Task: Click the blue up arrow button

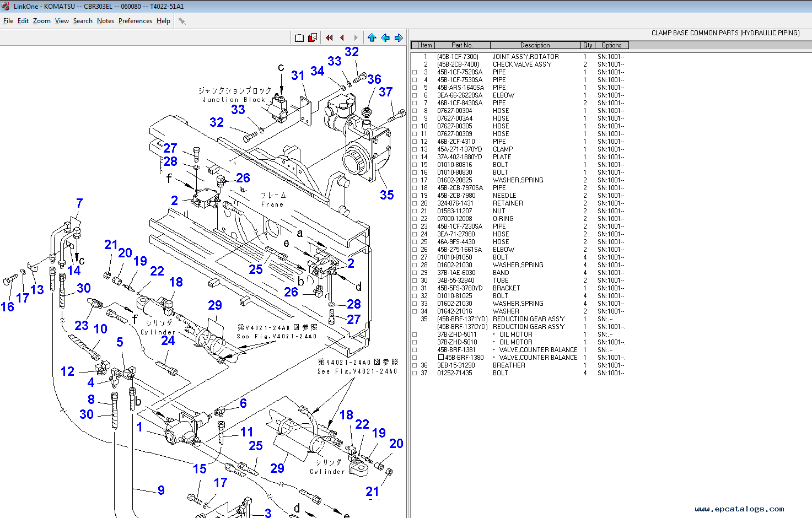Action: (372, 38)
